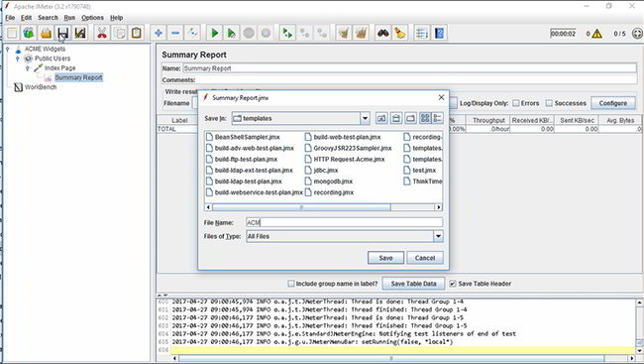Click Up One Level icon in save dialog
Image resolution: width=644 pixels, height=364 pixels.
click(x=381, y=118)
